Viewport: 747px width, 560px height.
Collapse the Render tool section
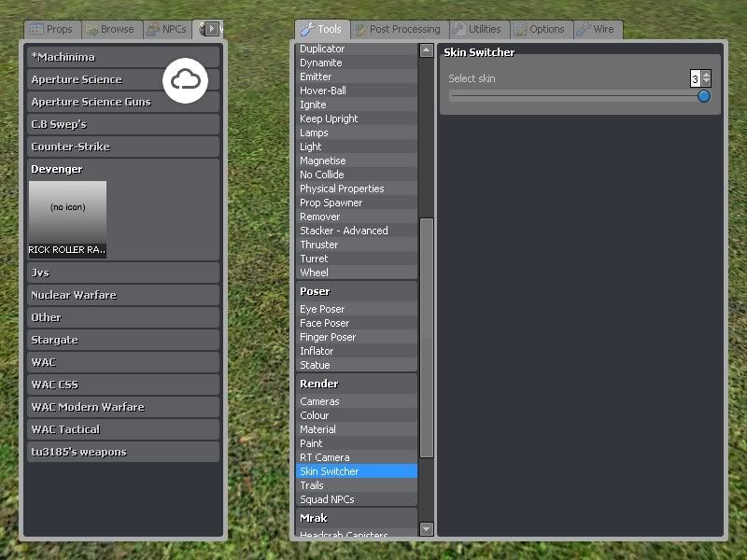(x=357, y=384)
